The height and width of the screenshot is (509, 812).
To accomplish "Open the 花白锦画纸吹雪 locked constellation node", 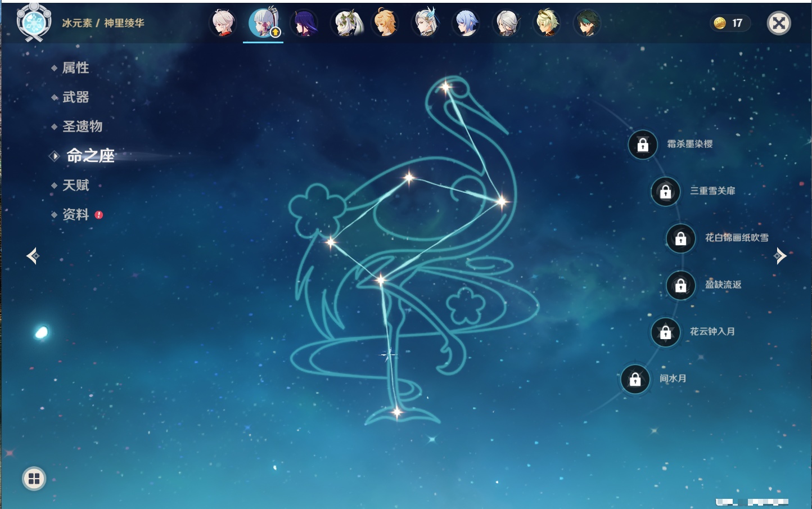I will pyautogui.click(x=680, y=238).
